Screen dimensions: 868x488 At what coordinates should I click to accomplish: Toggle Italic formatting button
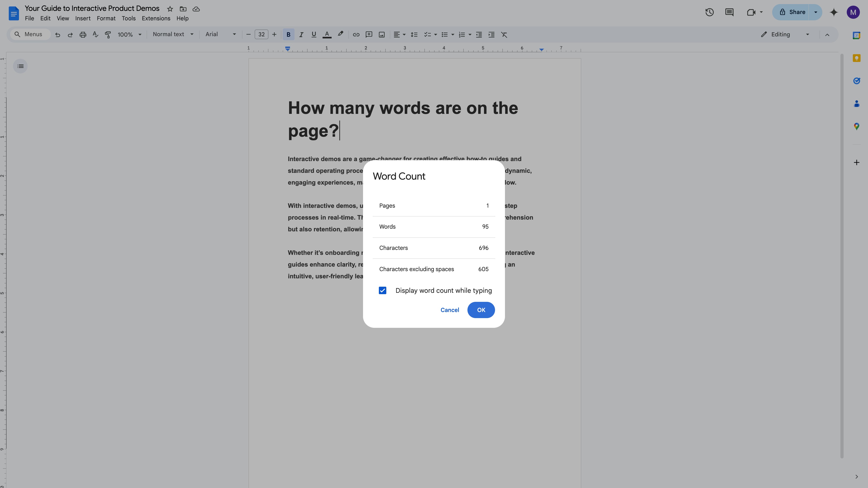pyautogui.click(x=301, y=34)
